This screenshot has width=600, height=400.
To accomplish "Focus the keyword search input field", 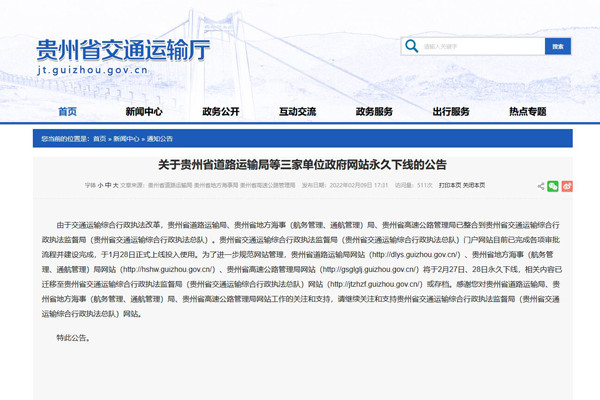I will [x=482, y=46].
